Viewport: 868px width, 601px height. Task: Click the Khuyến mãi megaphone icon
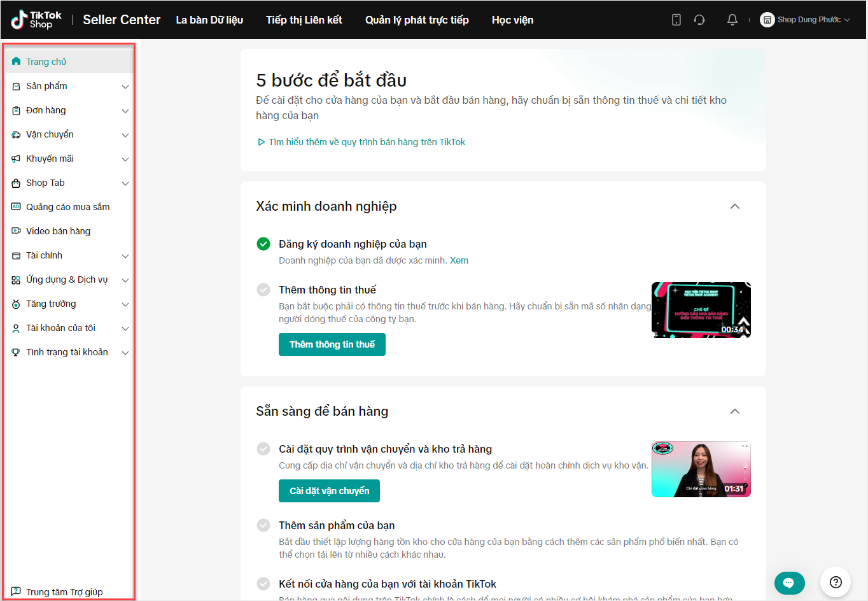tap(16, 159)
